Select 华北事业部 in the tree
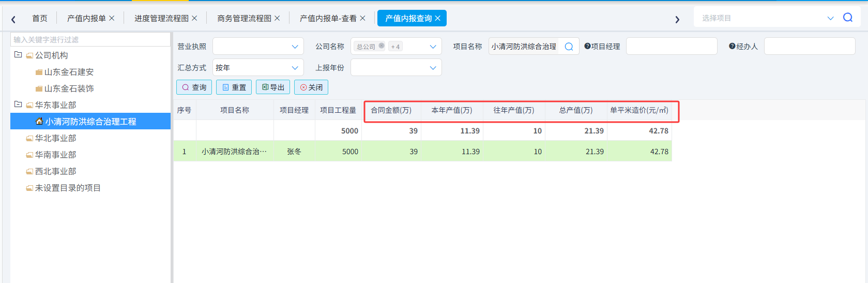This screenshot has height=283, width=868. pyautogui.click(x=55, y=138)
